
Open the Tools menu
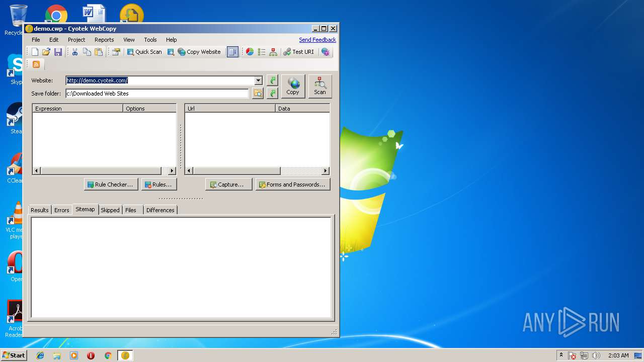click(x=150, y=40)
